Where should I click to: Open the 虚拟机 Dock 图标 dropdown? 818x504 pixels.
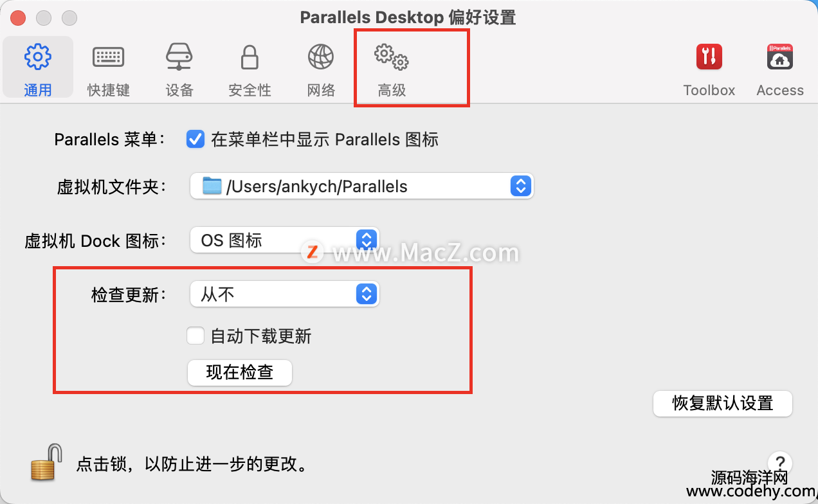point(285,240)
